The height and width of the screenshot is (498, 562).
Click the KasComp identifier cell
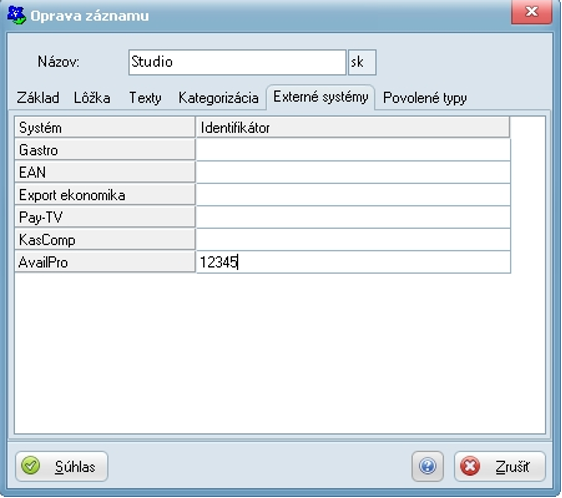point(353,239)
